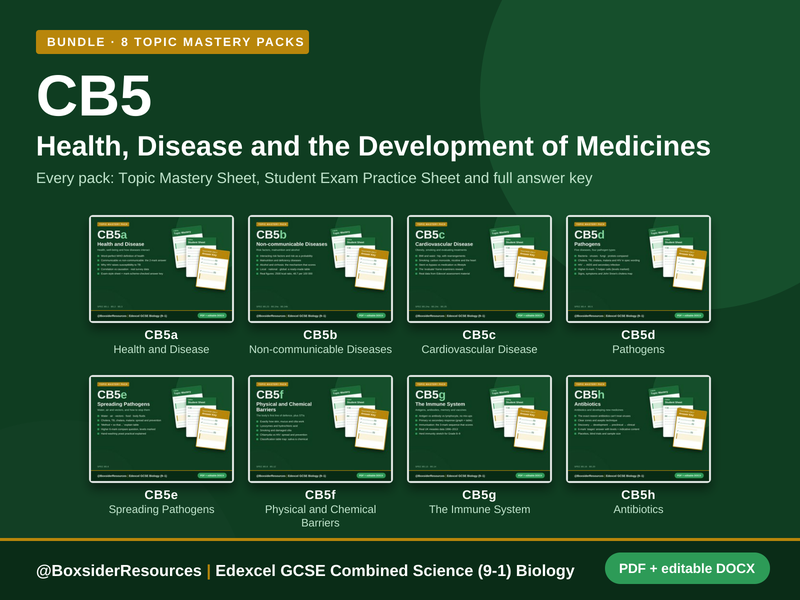Viewport: 800px width, 600px height.
Task: Click the 'Pathogens' caption under CB5d
Action: tap(638, 349)
